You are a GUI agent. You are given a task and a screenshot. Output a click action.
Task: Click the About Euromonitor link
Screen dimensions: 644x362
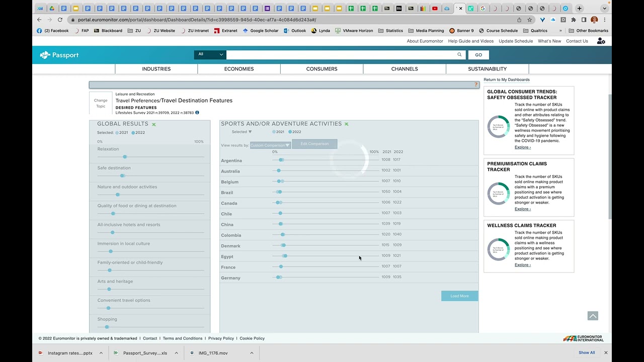pos(425,41)
